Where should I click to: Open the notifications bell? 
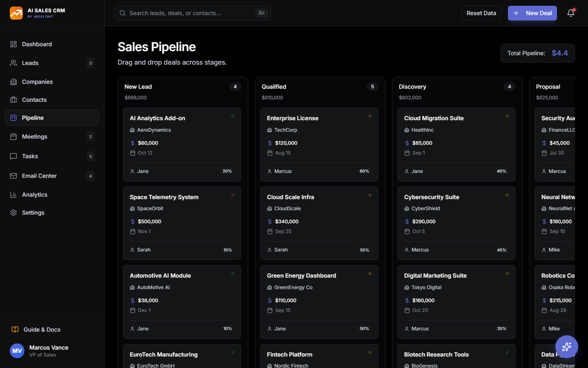(x=571, y=13)
